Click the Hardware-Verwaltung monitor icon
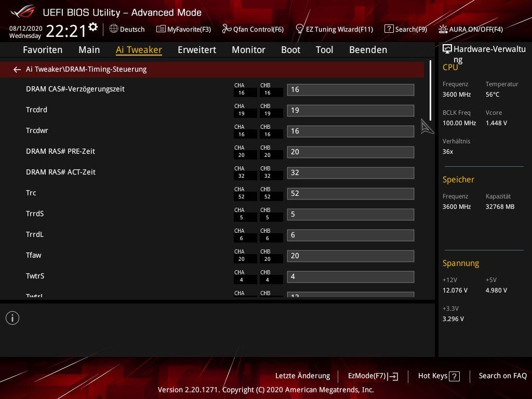532x399 pixels. [447, 49]
